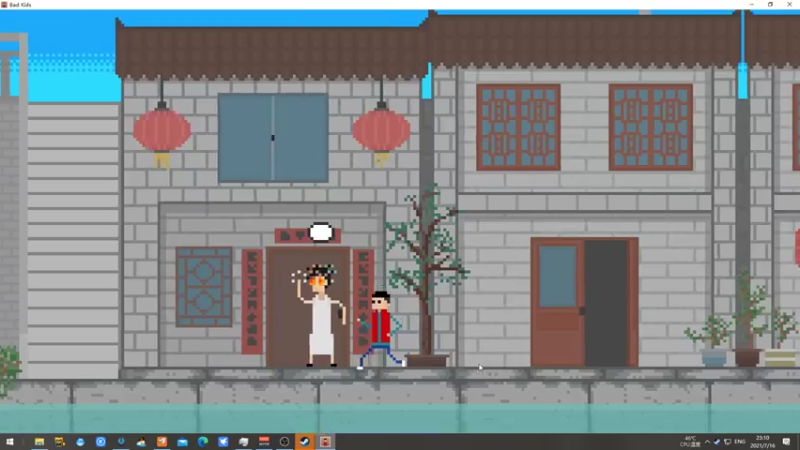Open the notification center icon
Image resolution: width=800 pixels, height=450 pixels.
tap(786, 442)
